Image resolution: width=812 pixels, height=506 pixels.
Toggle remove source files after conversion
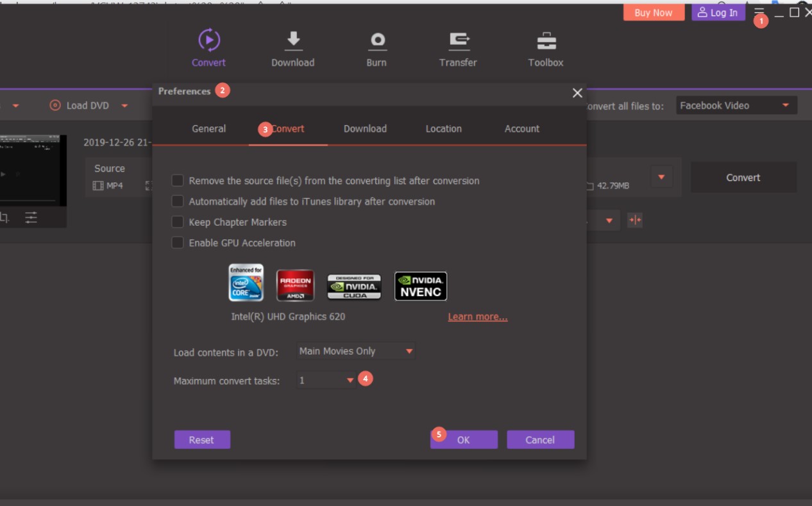[178, 181]
